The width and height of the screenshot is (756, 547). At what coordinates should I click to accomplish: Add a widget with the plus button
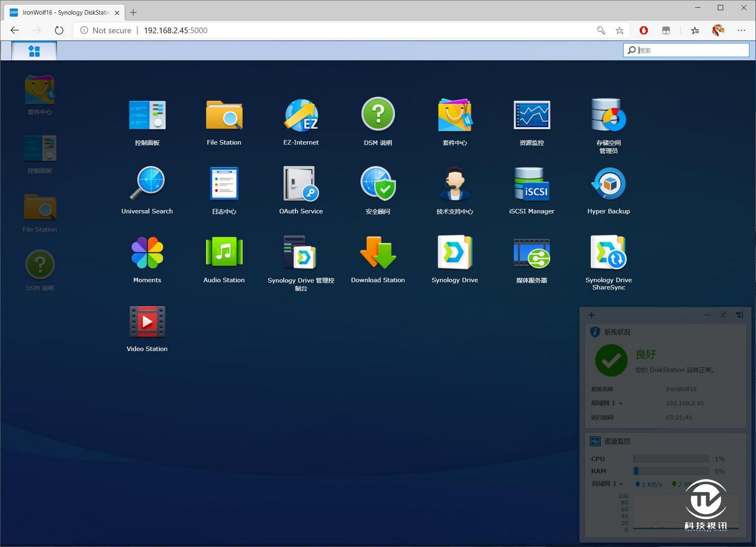(592, 315)
